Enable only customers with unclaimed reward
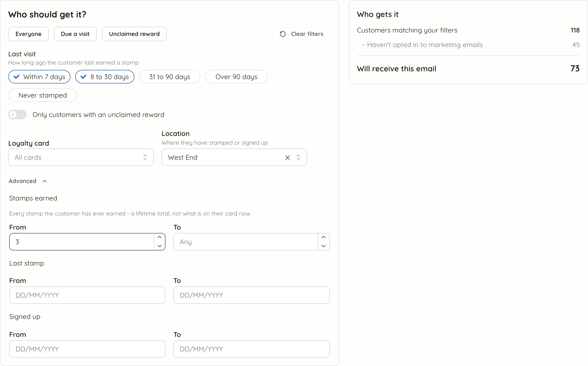The width and height of the screenshot is (588, 366). click(17, 115)
